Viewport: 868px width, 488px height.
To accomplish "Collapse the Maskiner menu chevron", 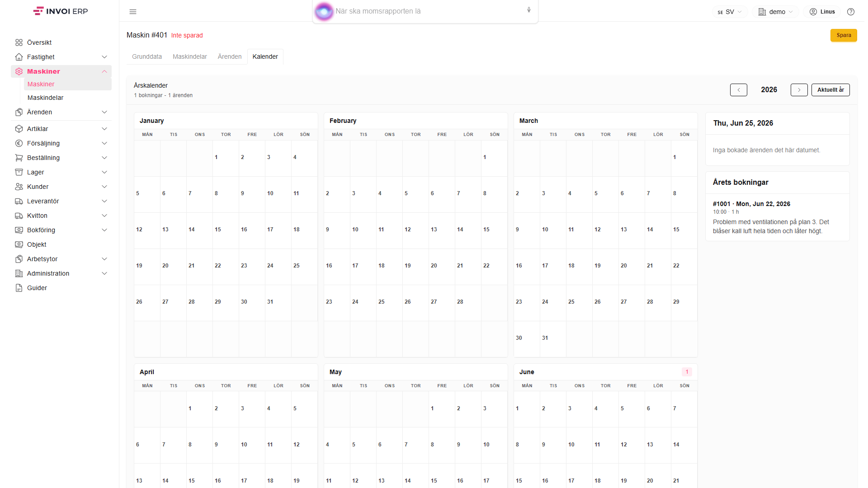I will click(104, 71).
